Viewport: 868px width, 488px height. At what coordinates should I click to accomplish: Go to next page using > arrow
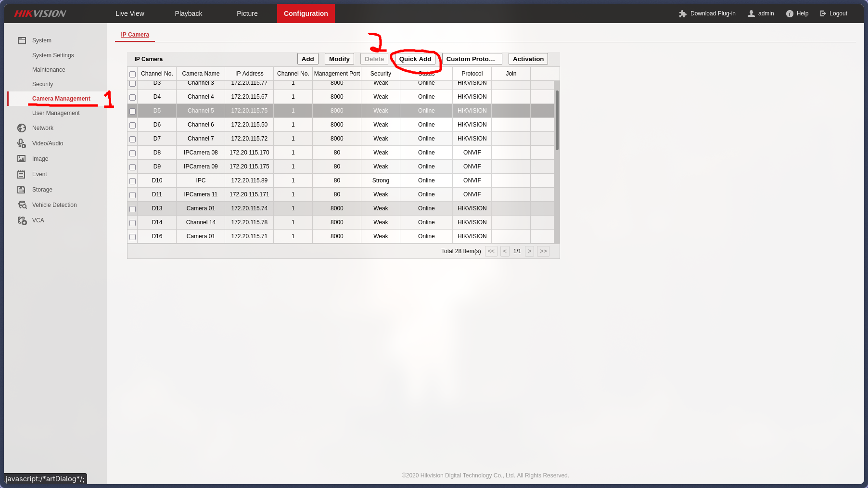pyautogui.click(x=529, y=251)
